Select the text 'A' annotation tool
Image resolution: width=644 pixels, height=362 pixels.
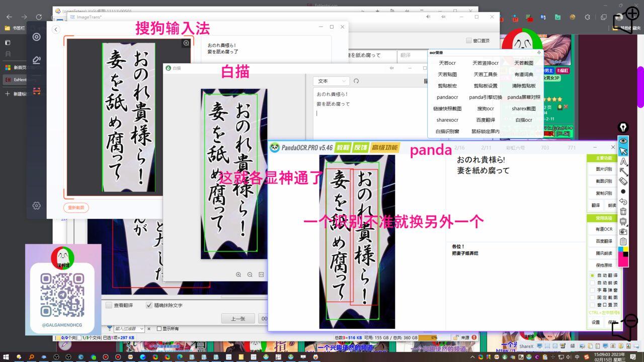623,161
